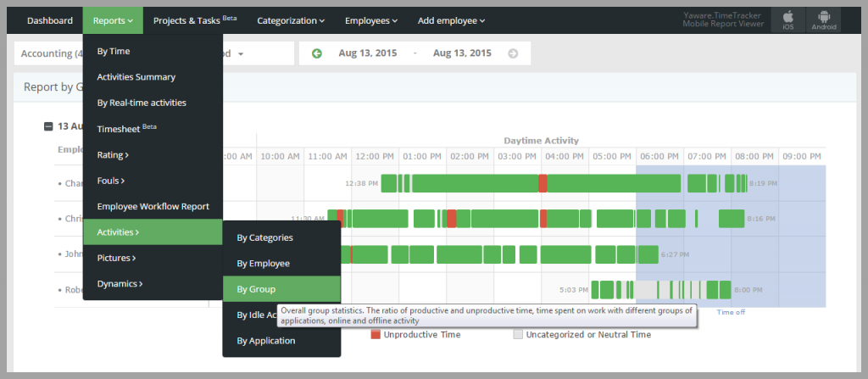Image resolution: width=868 pixels, height=379 pixels.
Task: Click the start date Aug 13, 2015
Action: point(368,53)
